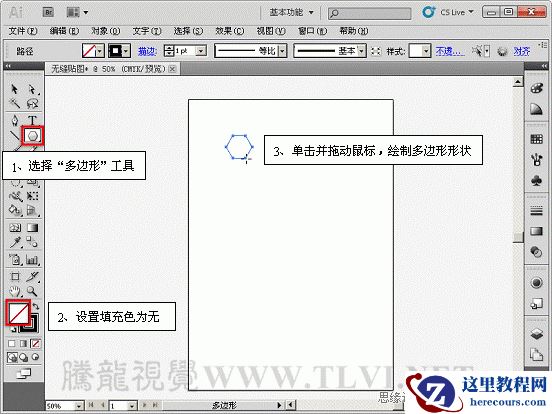Open the 视图(V) menu
This screenshot has width=552, height=414.
click(x=271, y=31)
